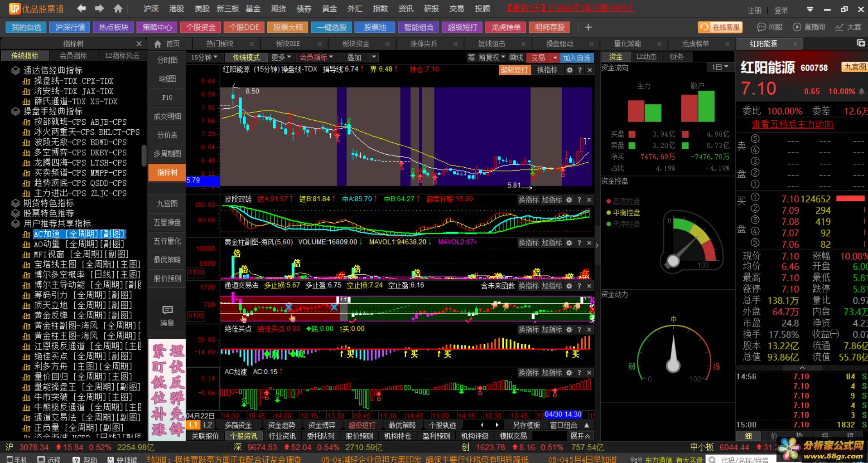Click the new-window icon beside 红阳能源 tab
This screenshot has width=868, height=463.
[861, 44]
